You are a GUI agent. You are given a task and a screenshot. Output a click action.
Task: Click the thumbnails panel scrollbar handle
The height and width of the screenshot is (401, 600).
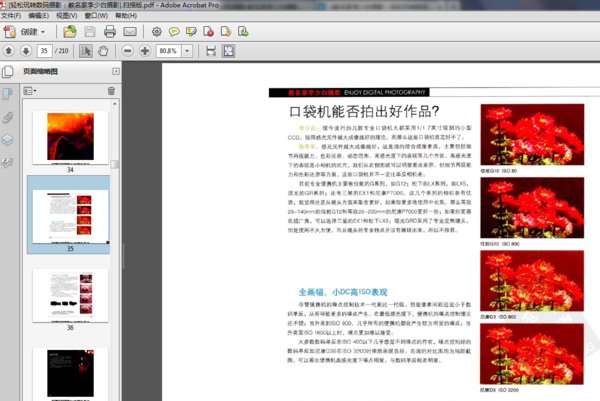coord(114,164)
